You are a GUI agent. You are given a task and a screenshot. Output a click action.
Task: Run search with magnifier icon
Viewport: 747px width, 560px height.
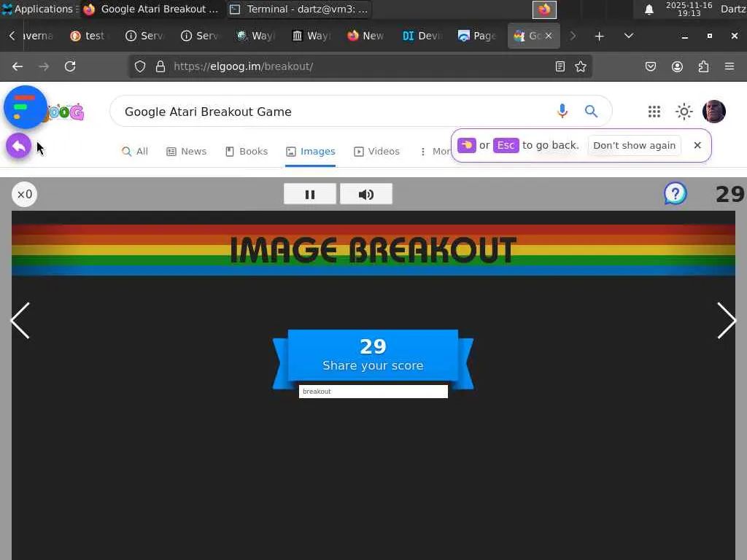[591, 111]
